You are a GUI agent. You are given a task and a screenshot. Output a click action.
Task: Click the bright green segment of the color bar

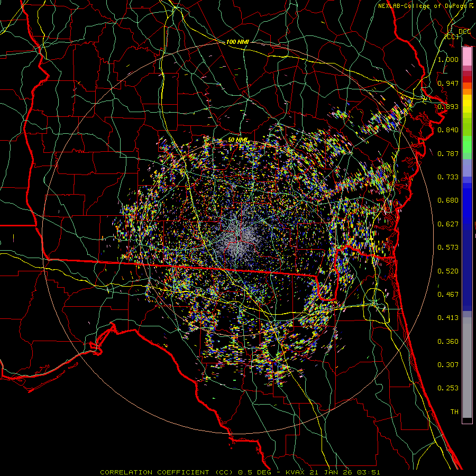coord(467,144)
